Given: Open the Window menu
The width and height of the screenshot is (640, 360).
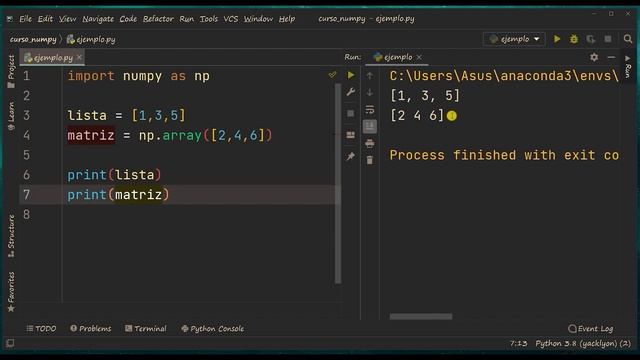Looking at the screenshot, I should (x=258, y=19).
